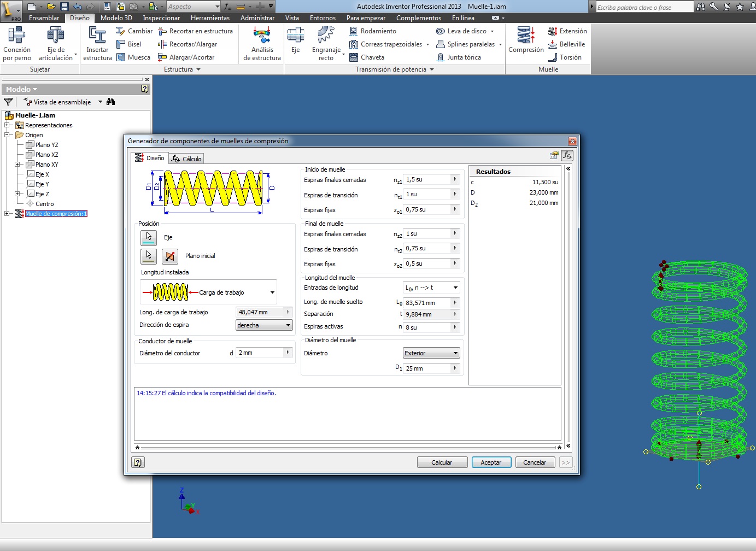This screenshot has width=756, height=551.
Task: Expand Transmisión de potencia panel arrow
Action: click(x=432, y=69)
